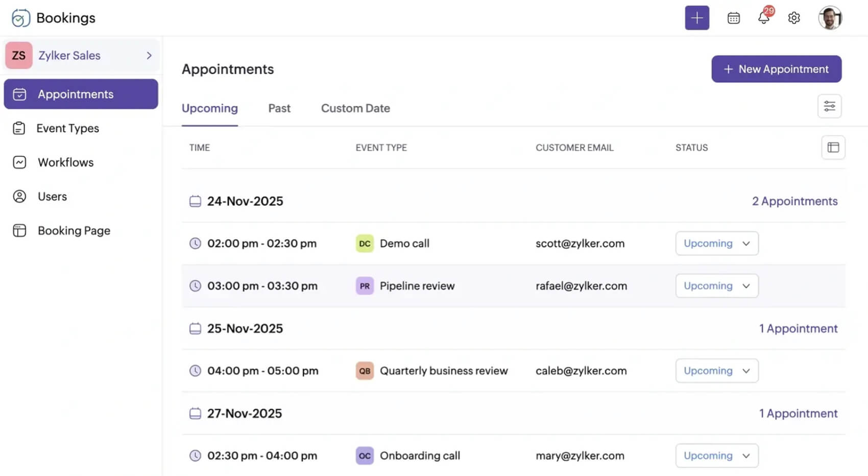Open status dropdown for the Pipeline review
The width and height of the screenshot is (868, 476).
(717, 285)
